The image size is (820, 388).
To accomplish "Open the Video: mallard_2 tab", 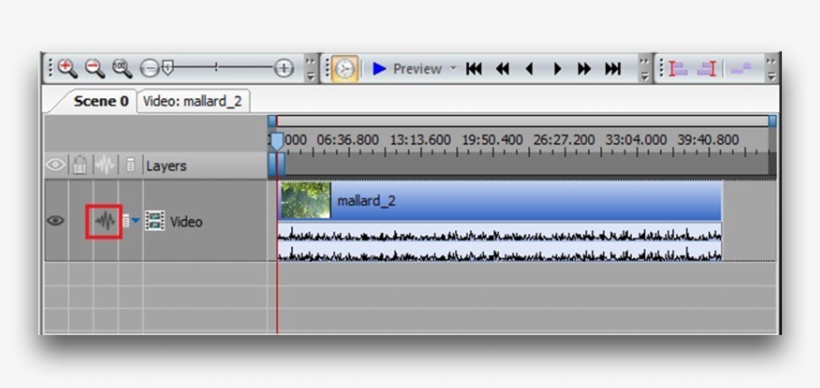I will point(192,101).
